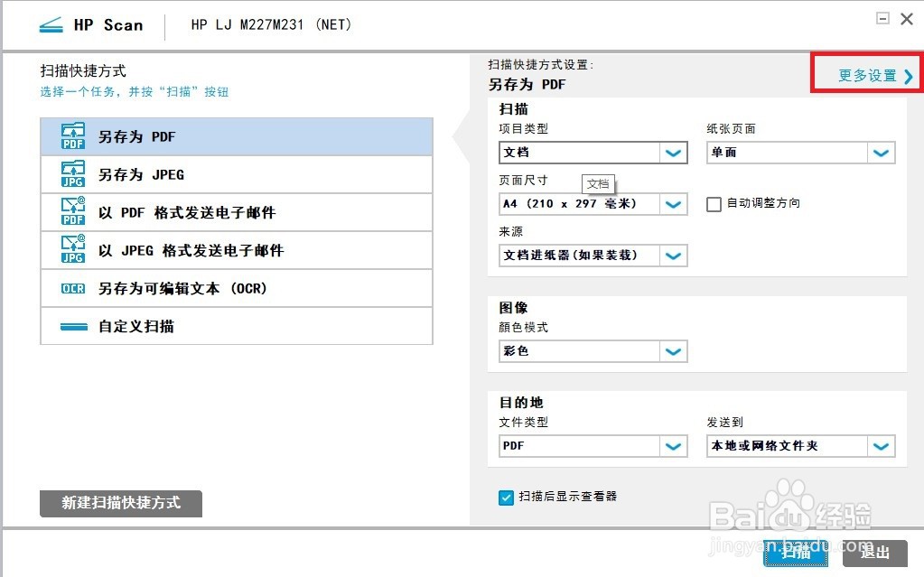Click the HP Scan scanner logo icon

[51, 25]
